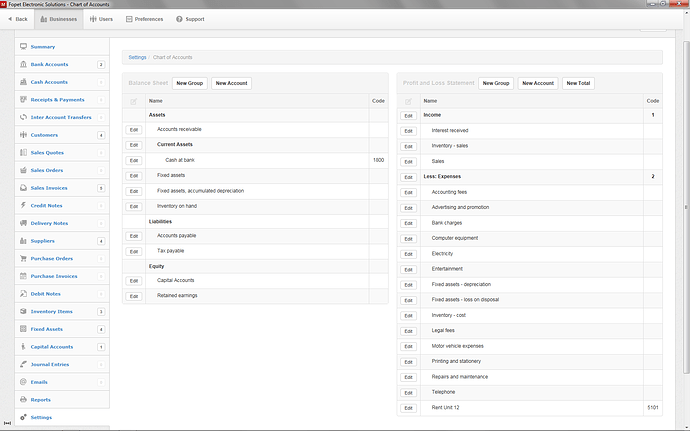Click the New Total button
The width and height of the screenshot is (690, 431).
(578, 83)
